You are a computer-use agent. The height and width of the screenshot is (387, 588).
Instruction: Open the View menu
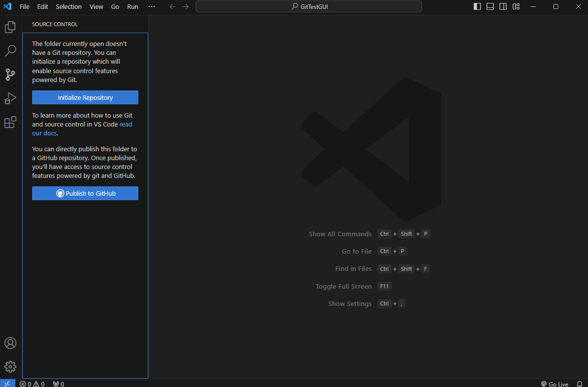(x=96, y=7)
